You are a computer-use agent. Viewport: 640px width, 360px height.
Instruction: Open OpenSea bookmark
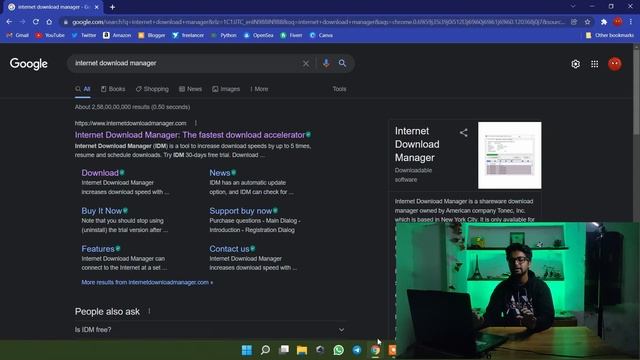pos(258,36)
